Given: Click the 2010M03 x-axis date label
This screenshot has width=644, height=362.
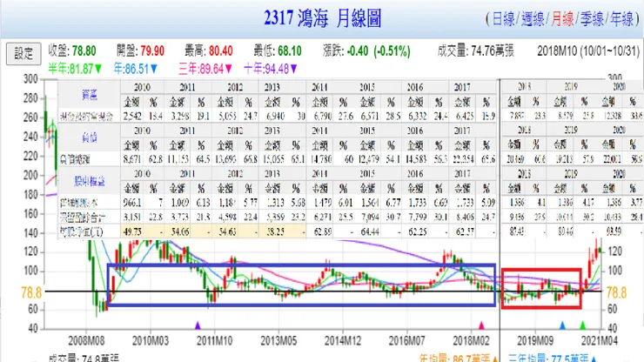Looking at the screenshot, I should coord(151,340).
